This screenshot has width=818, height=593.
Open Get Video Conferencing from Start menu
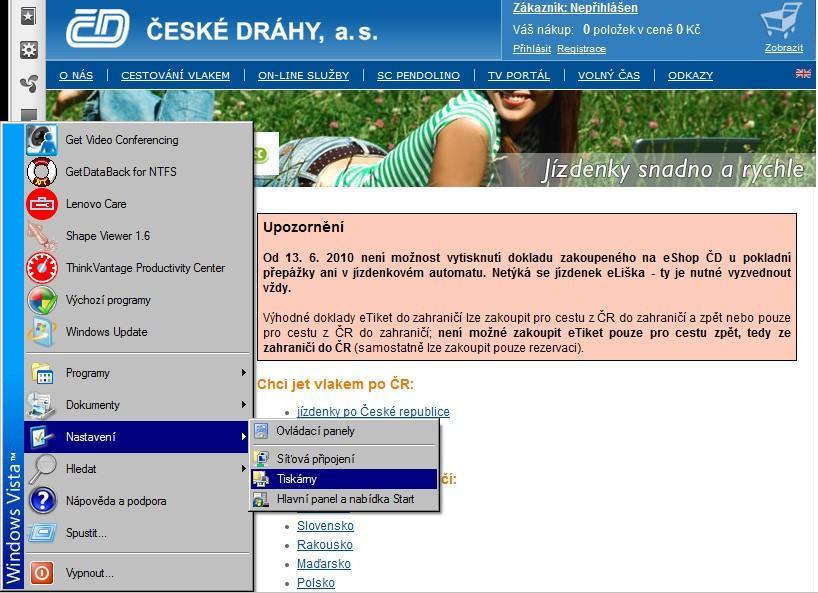point(138,140)
